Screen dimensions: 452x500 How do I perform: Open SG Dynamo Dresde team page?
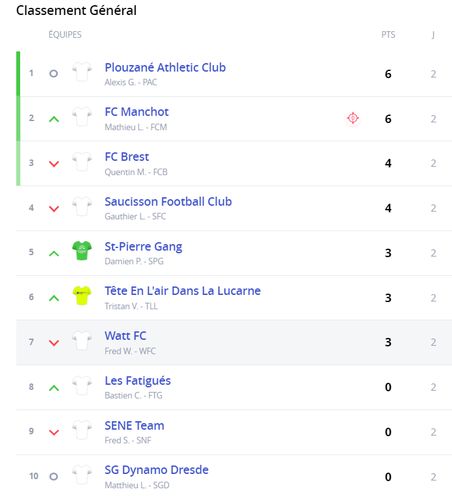pyautogui.click(x=157, y=470)
